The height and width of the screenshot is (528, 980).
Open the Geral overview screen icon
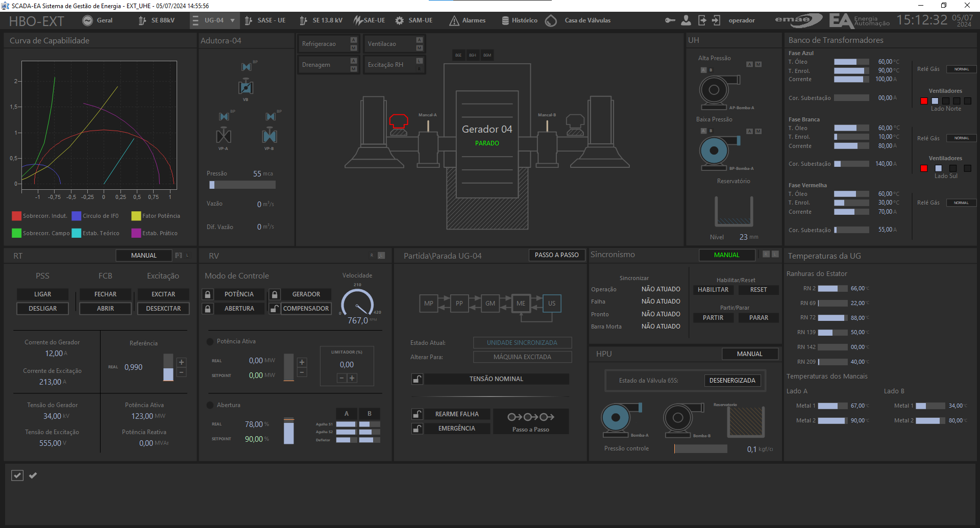pos(87,20)
